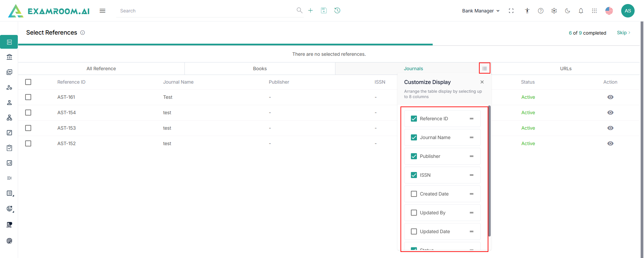
Task: Open the Customize Display columns icon
Action: click(x=484, y=68)
